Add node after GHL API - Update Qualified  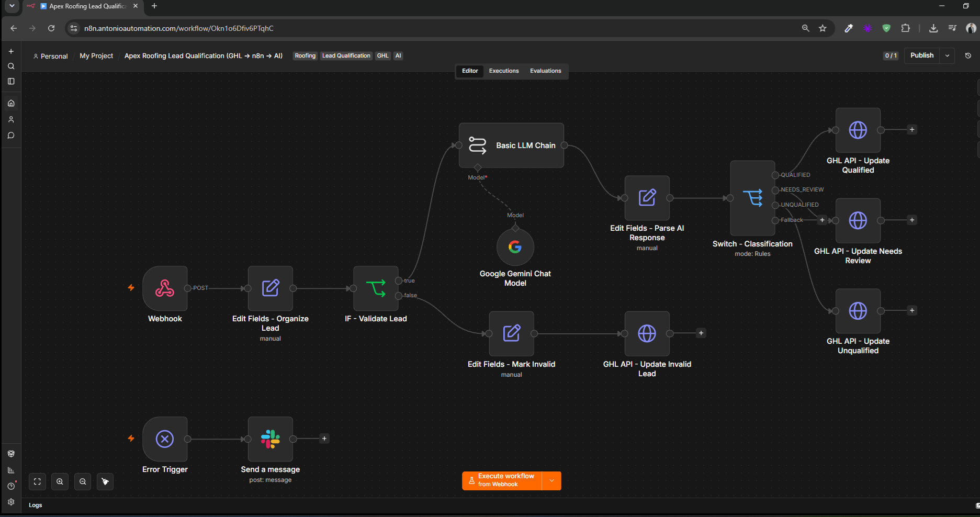point(912,130)
